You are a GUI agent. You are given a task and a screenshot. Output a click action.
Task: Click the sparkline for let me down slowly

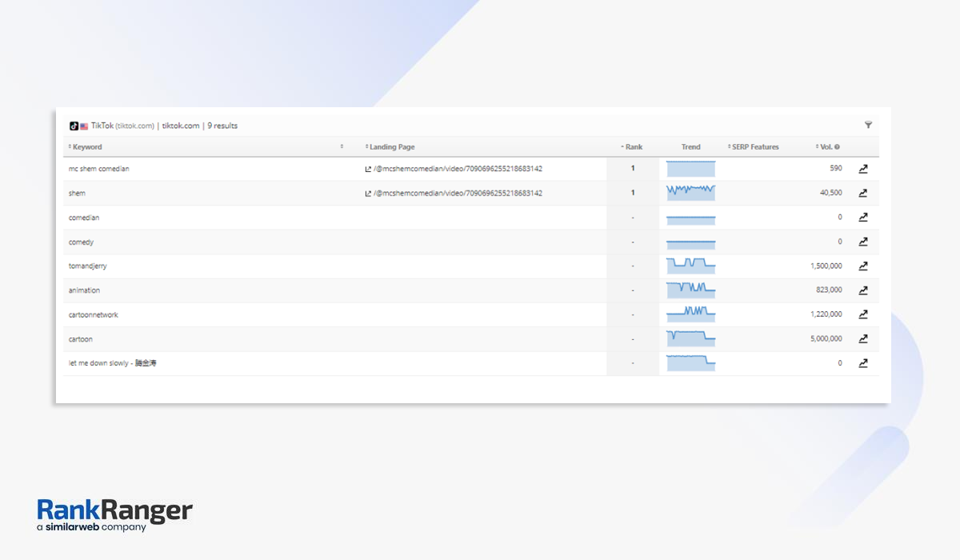[691, 363]
